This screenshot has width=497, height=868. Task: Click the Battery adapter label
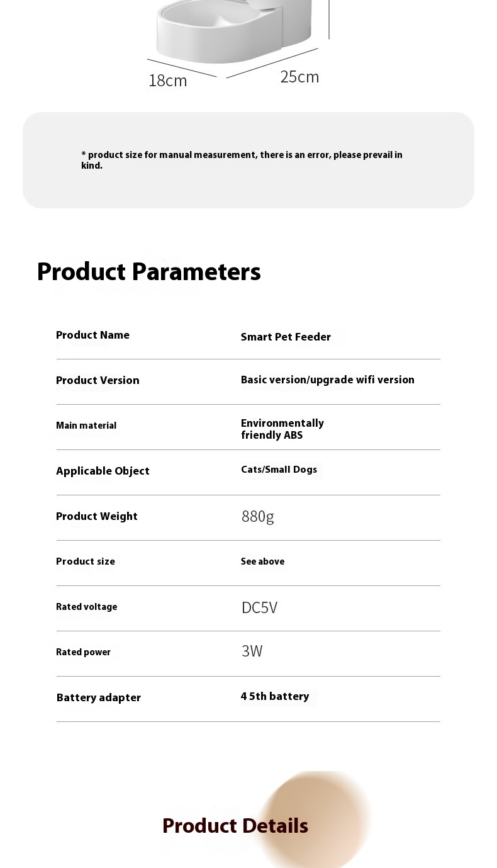tap(99, 697)
